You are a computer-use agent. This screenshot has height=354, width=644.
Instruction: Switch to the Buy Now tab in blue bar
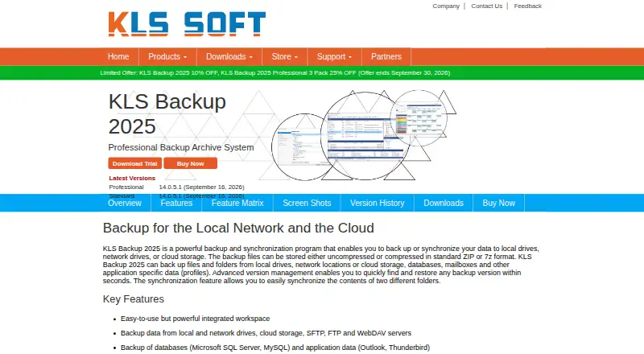(498, 203)
